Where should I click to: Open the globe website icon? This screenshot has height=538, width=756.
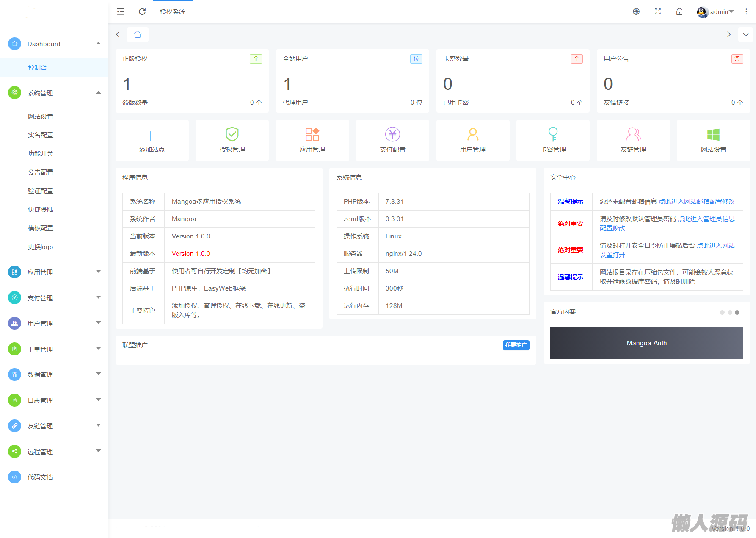pos(636,12)
